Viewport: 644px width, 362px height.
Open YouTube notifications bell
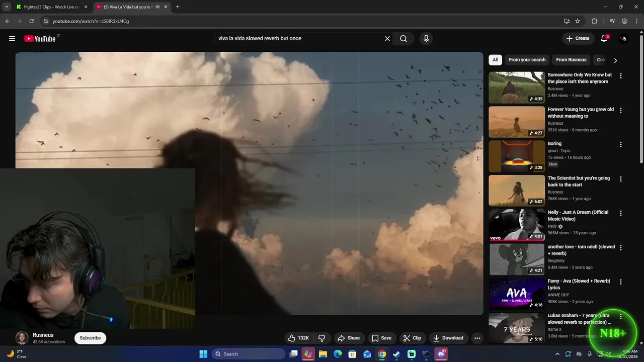point(604,39)
